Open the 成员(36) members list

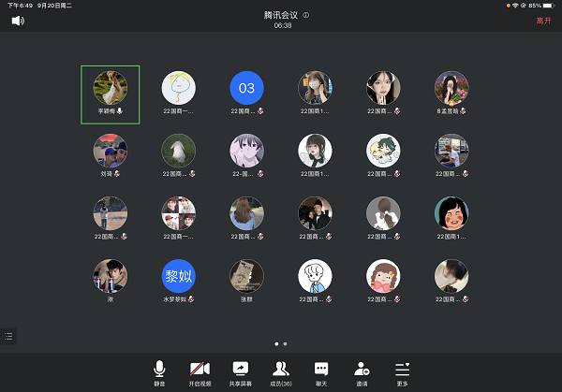pos(280,371)
